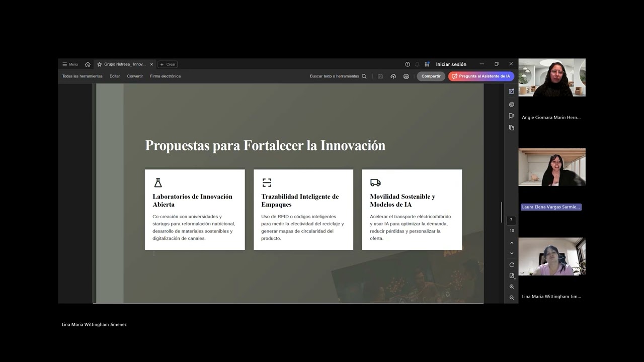This screenshot has height=362, width=644.
Task: Select Lina Maria Wittingham video thumbnail
Action: coord(552,256)
